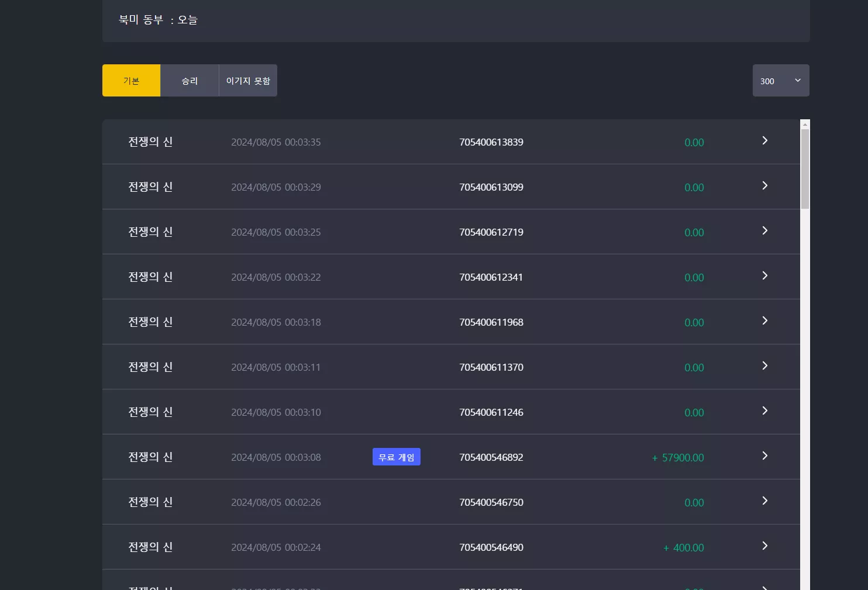
Task: Click 전쟁의 신 in the 00:02:24 row
Action: (150, 547)
